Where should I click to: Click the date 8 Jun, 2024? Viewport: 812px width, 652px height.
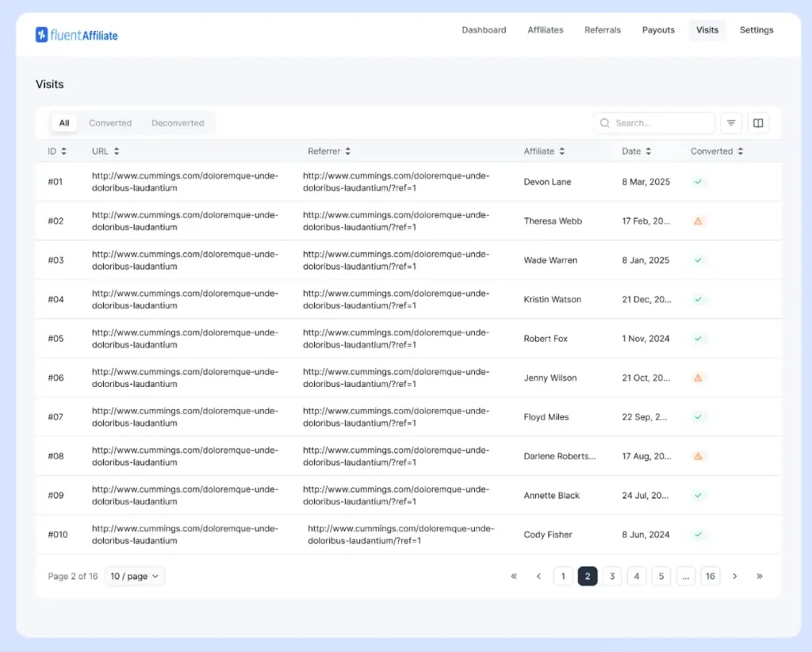645,535
